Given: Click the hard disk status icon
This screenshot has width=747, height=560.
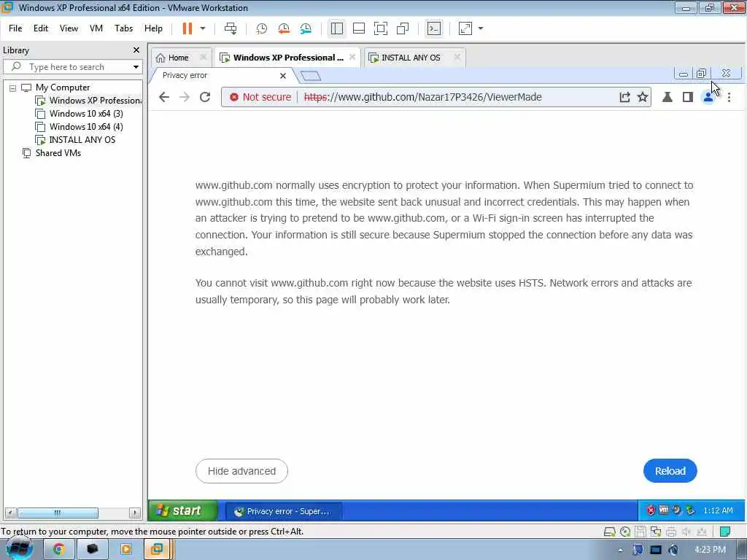Looking at the screenshot, I should tap(609, 532).
